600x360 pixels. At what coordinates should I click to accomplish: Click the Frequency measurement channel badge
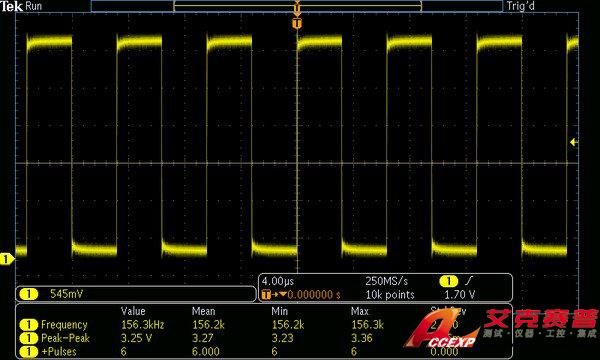[29, 325]
